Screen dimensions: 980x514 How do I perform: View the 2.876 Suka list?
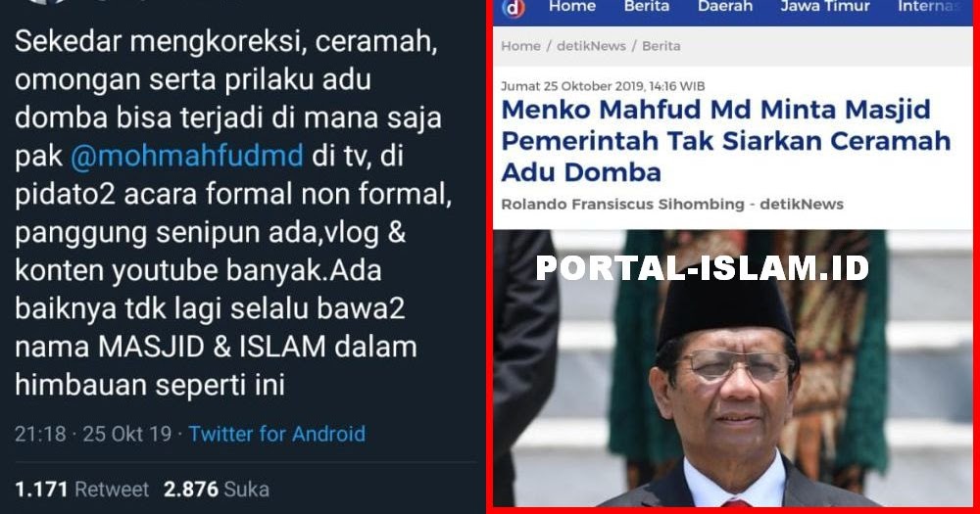point(217,489)
